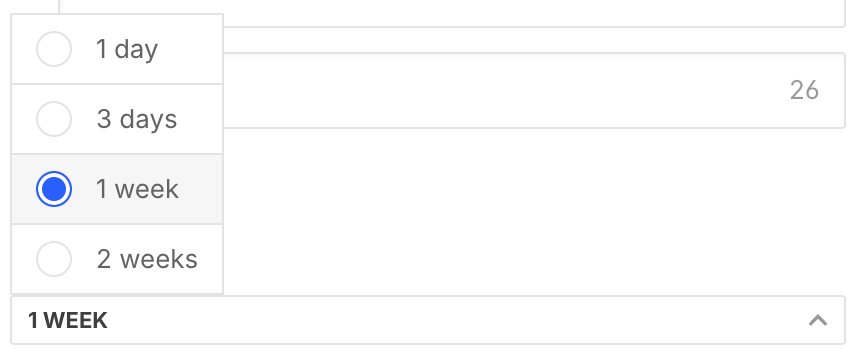
Task: Click the empty area below the counter field
Action: point(534,211)
